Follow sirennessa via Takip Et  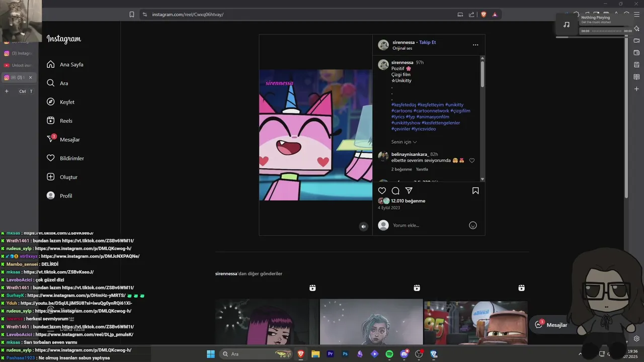428,42
